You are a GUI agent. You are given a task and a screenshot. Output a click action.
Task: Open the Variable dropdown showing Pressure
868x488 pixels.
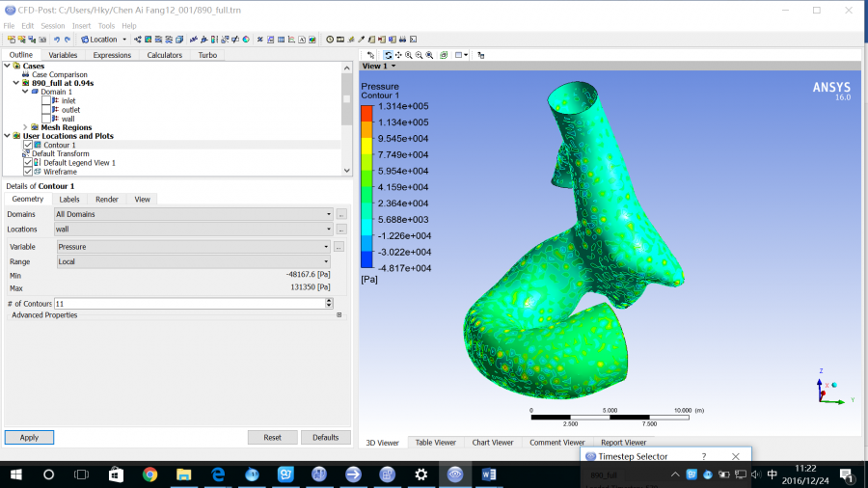point(193,247)
